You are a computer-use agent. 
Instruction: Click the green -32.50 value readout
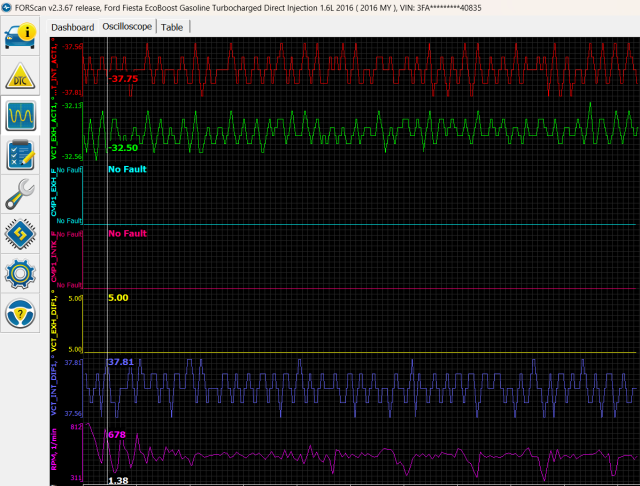123,148
